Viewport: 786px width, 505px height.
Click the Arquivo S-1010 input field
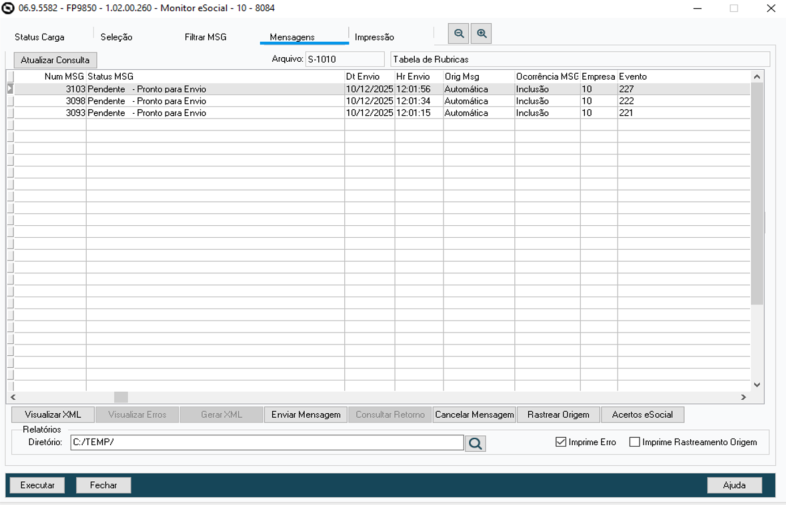point(344,59)
